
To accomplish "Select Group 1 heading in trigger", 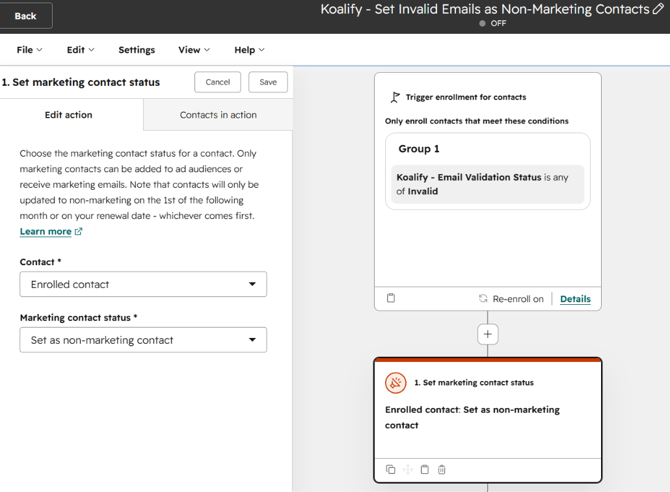I will [419, 149].
